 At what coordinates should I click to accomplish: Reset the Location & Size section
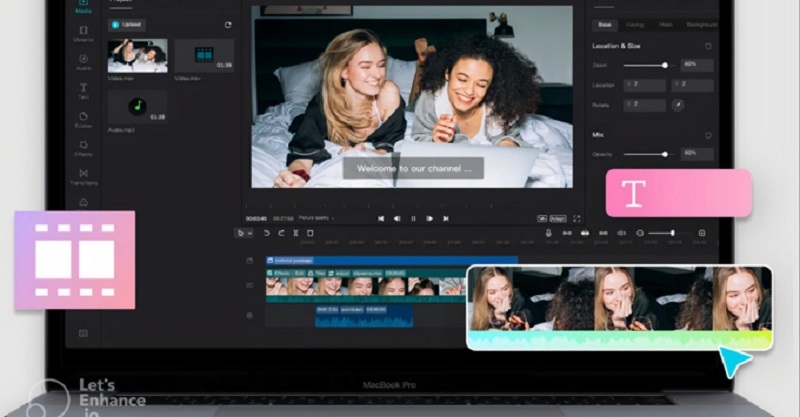click(709, 46)
